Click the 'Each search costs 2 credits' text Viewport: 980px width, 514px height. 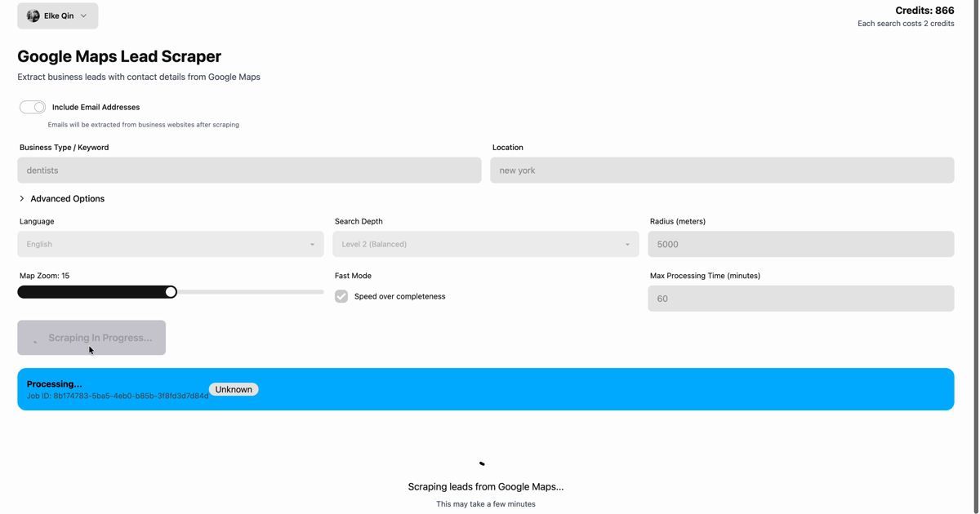(906, 24)
